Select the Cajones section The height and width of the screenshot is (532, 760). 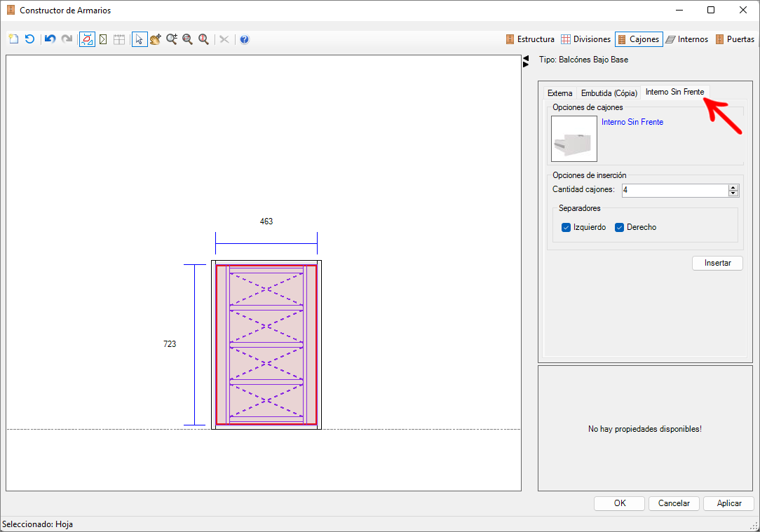(639, 39)
